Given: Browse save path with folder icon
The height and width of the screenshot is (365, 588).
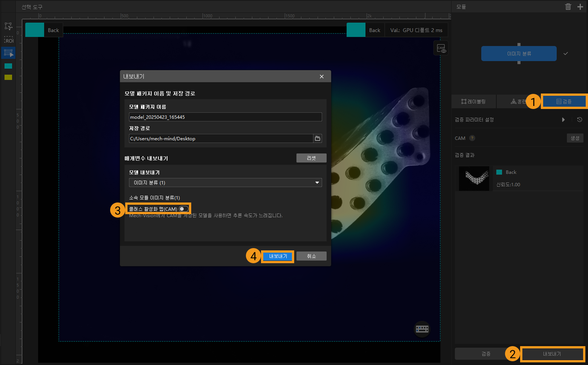Looking at the screenshot, I should click(318, 138).
